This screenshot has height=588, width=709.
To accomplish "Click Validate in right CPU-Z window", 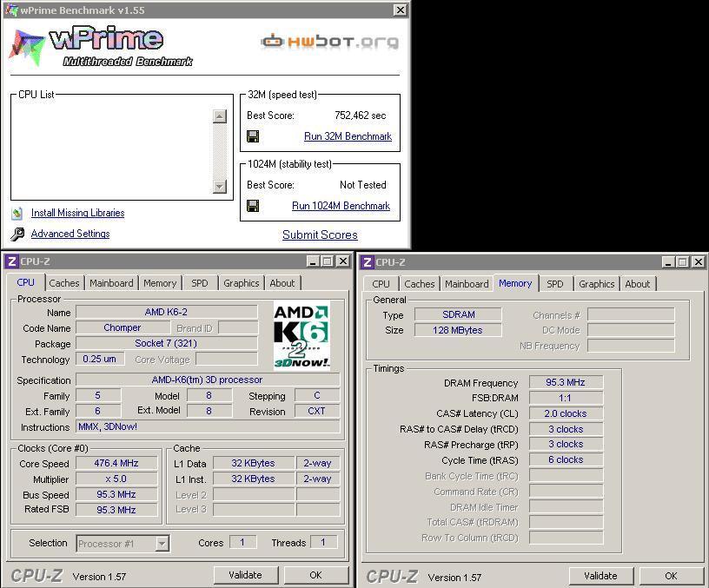I will coord(600,576).
